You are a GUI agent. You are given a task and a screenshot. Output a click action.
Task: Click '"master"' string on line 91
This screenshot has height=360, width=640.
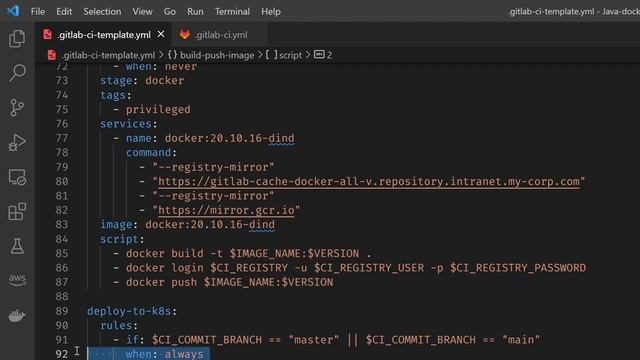point(313,340)
